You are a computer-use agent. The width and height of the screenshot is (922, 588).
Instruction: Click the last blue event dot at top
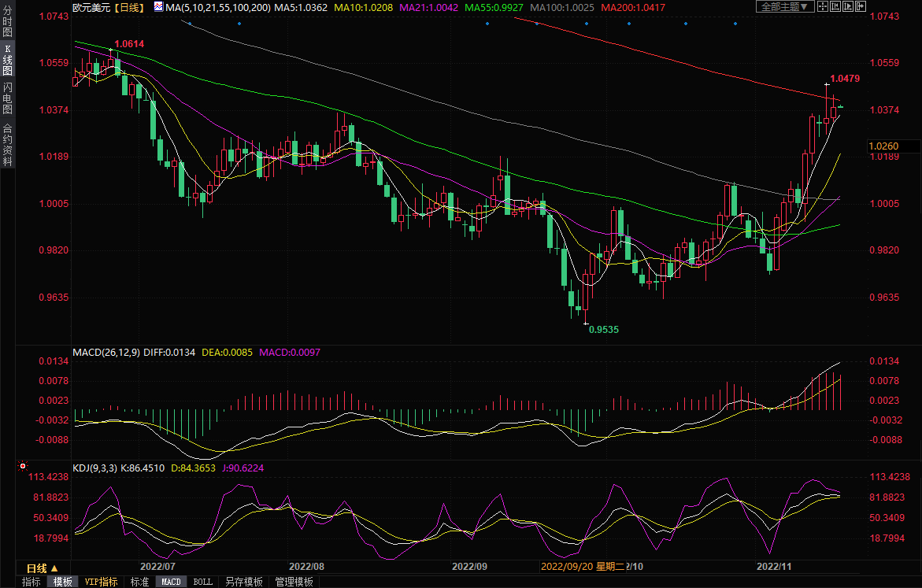(x=735, y=23)
